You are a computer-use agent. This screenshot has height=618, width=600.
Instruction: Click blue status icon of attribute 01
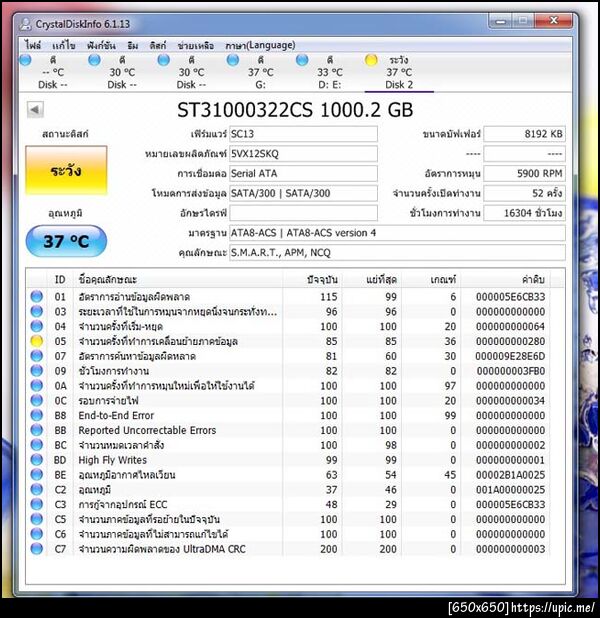tap(37, 296)
